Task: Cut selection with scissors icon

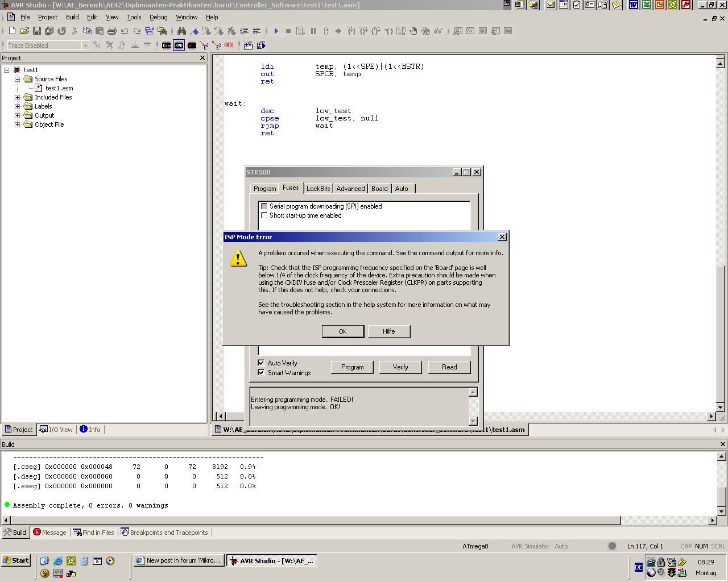Action: click(75, 31)
